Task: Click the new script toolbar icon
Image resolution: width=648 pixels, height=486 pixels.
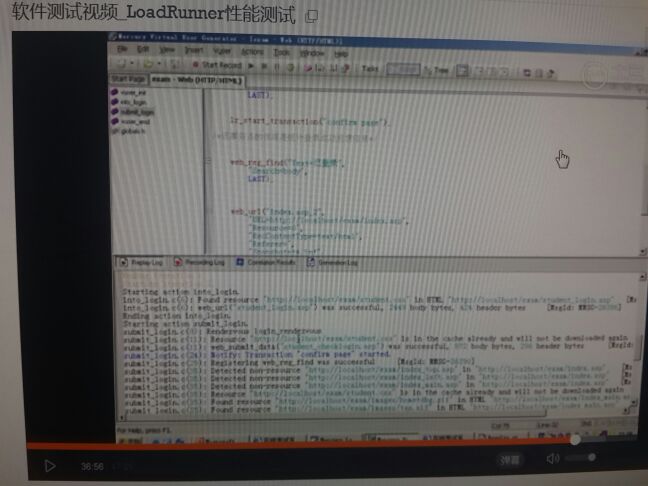Action: coord(123,64)
